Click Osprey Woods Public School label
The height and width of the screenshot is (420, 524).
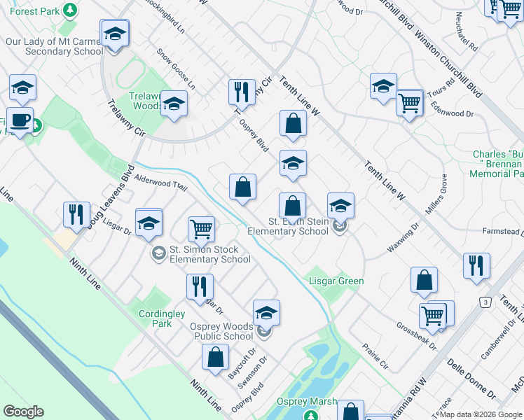tap(222, 331)
